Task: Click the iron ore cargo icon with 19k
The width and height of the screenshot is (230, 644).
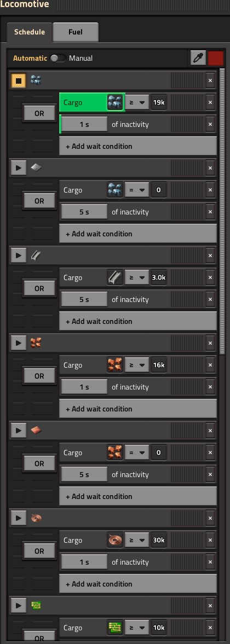Action: (115, 103)
